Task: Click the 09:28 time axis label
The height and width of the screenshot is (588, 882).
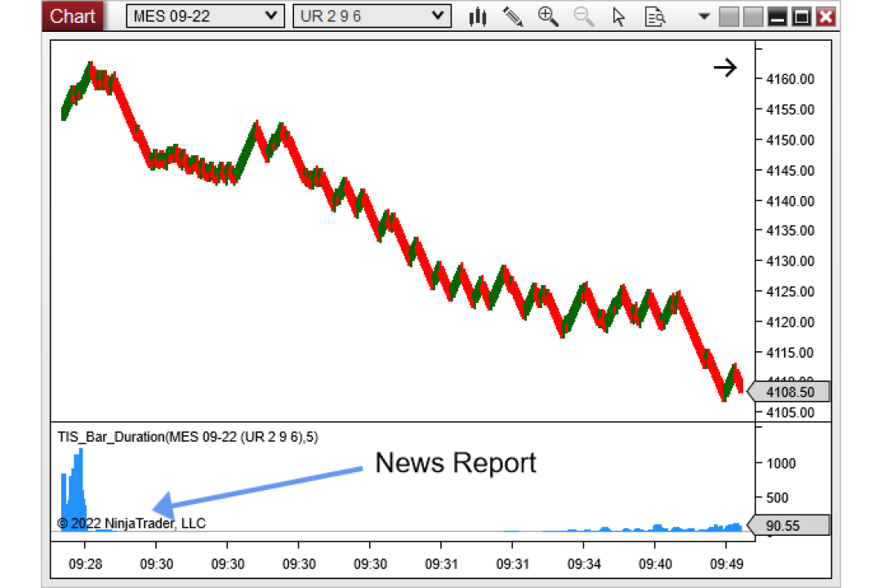Action: coord(86,563)
